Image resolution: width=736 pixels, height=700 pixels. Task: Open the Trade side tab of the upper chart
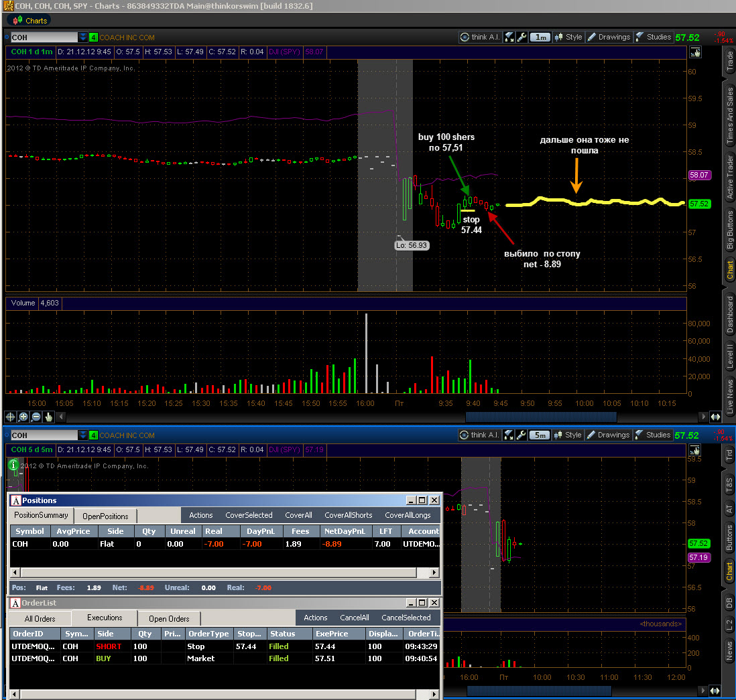coord(729,62)
